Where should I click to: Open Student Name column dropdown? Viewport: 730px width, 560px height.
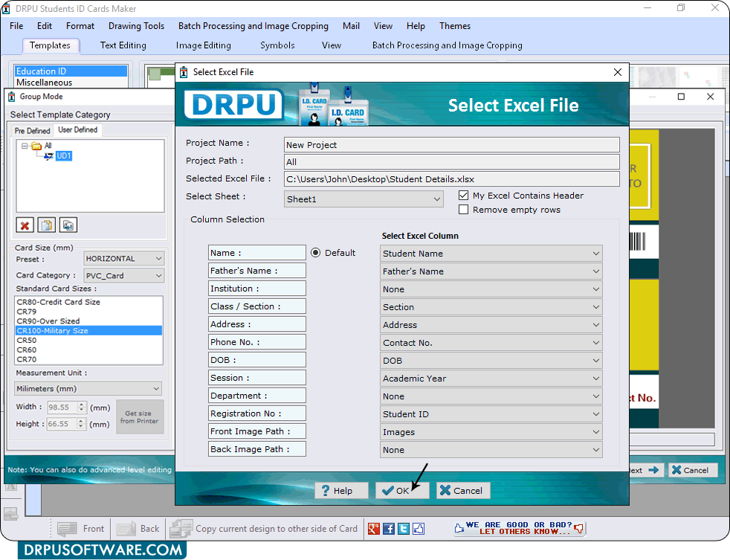(x=491, y=254)
